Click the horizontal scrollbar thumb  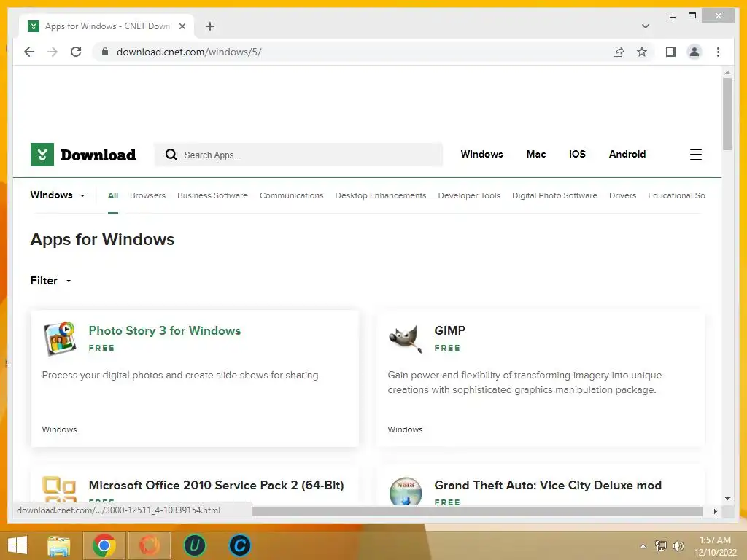pos(477,511)
